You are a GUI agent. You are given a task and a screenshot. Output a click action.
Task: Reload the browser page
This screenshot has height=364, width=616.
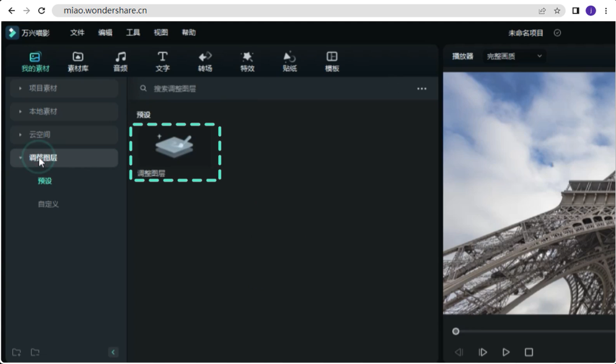coord(42,11)
